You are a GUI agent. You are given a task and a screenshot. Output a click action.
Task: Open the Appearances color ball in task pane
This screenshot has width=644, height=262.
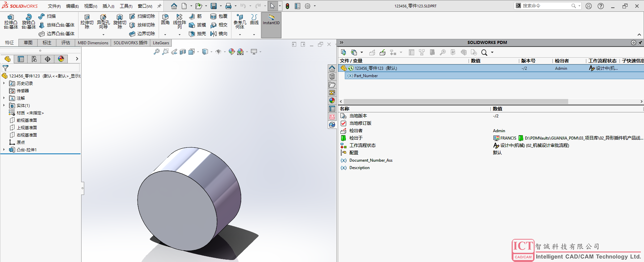[332, 100]
